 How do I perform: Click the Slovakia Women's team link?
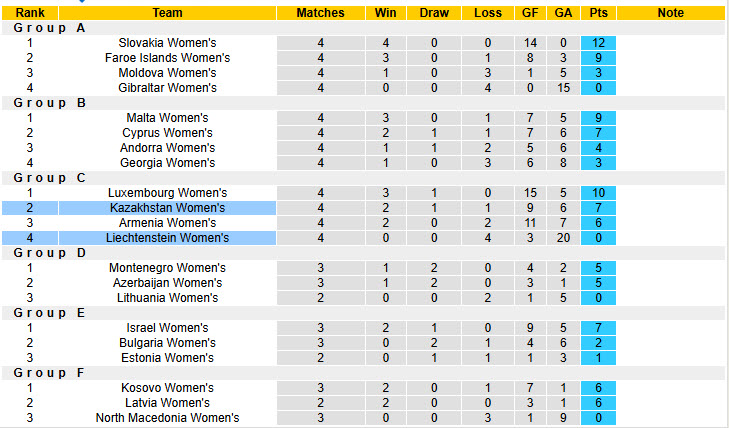[x=167, y=43]
